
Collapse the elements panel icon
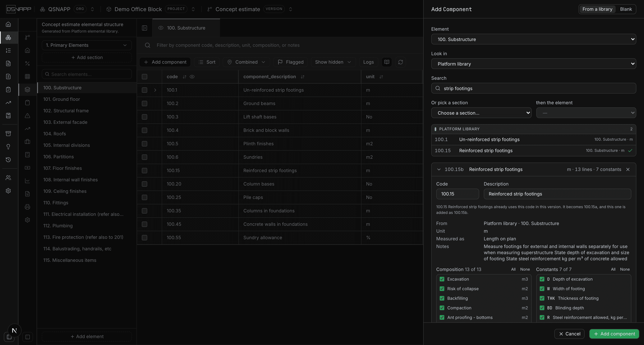(145, 28)
